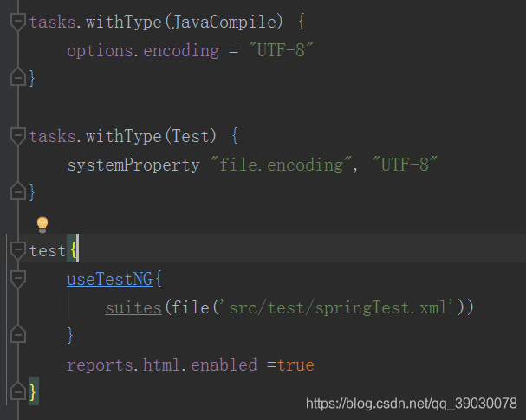Click the highlighted opening brace after test
The height and width of the screenshot is (420, 526).
pos(73,250)
